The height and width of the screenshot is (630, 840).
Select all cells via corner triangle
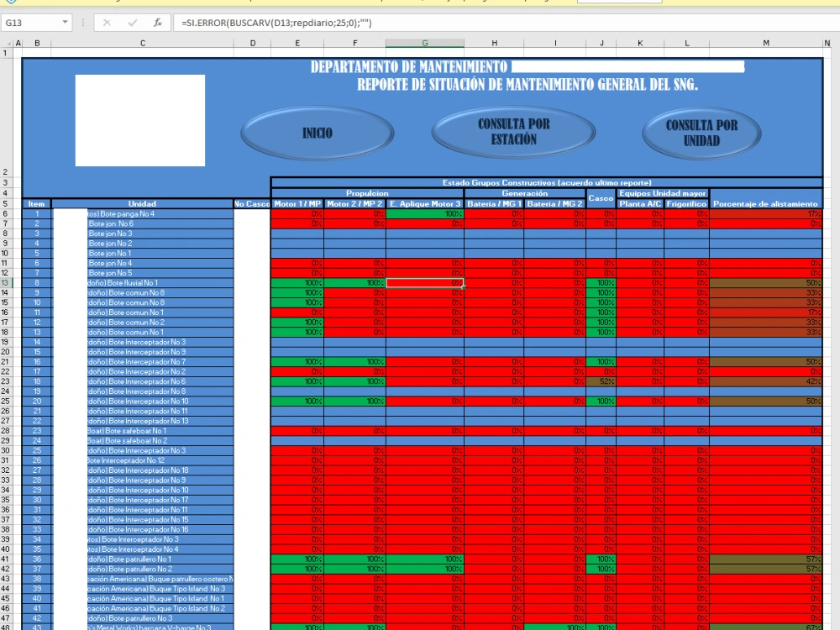[8, 44]
